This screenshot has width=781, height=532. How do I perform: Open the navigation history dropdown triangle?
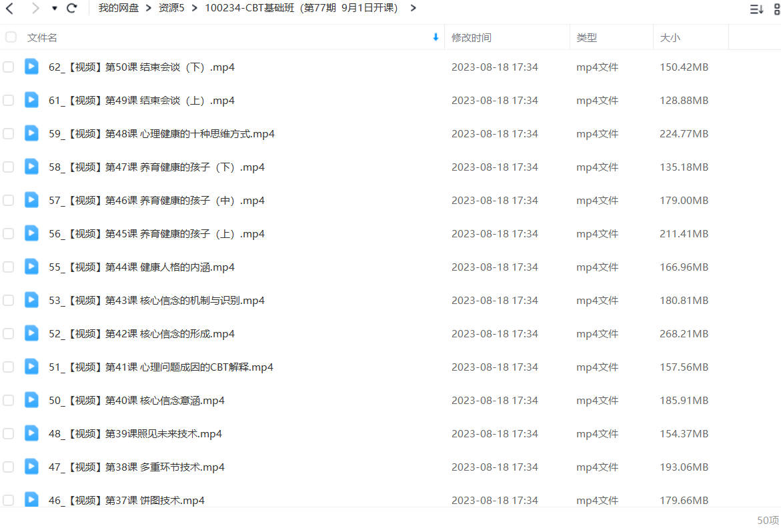[x=54, y=9]
